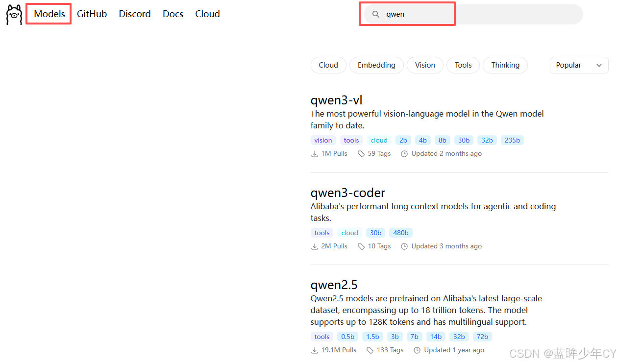This screenshot has width=618, height=364.
Task: Click the Updated 3 months ago text
Action: tap(446, 246)
